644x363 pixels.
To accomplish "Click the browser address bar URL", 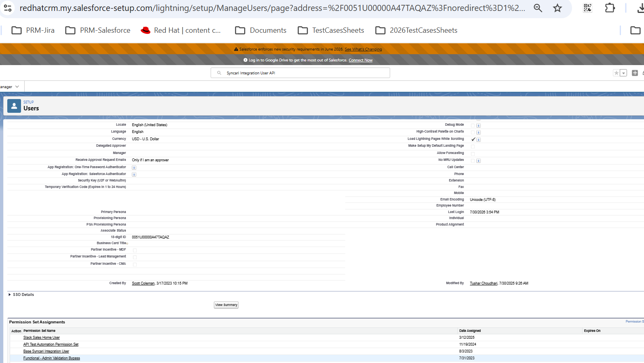I will coord(272,8).
